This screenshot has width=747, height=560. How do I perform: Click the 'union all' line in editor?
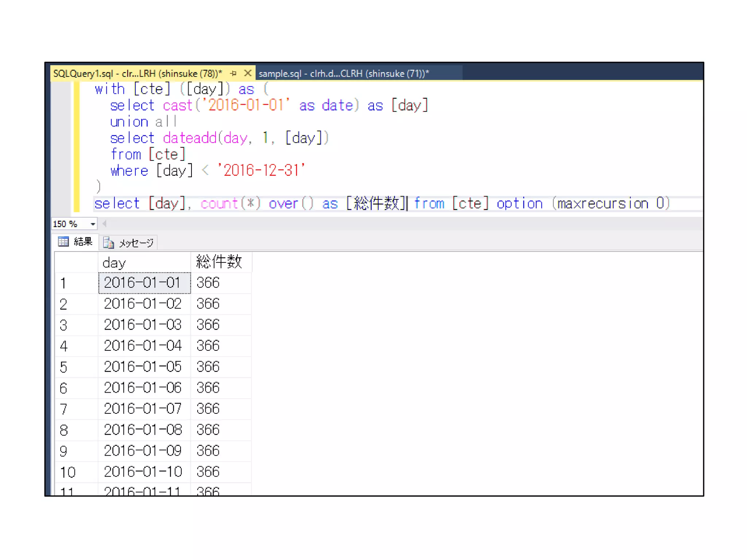pos(143,122)
